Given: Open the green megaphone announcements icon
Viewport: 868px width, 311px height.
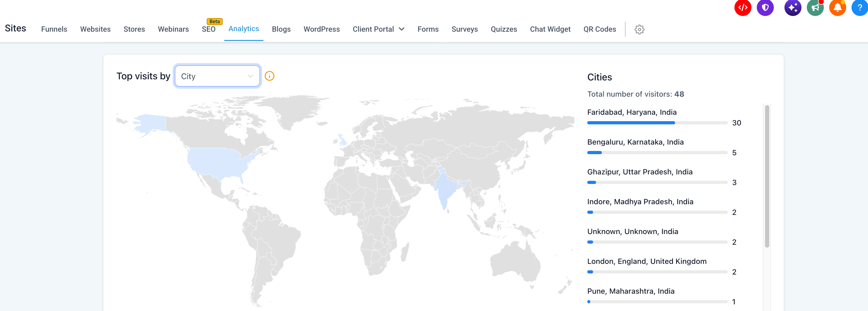Looking at the screenshot, I should coord(815,7).
